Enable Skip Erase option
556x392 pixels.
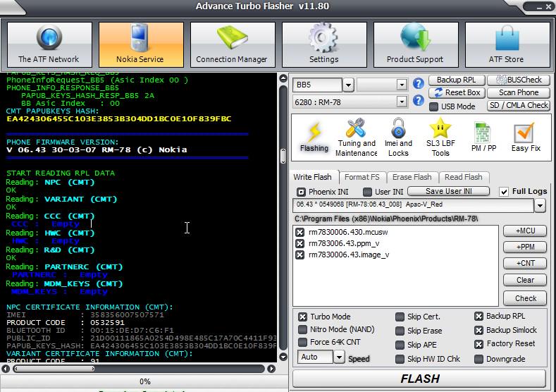[x=400, y=331]
